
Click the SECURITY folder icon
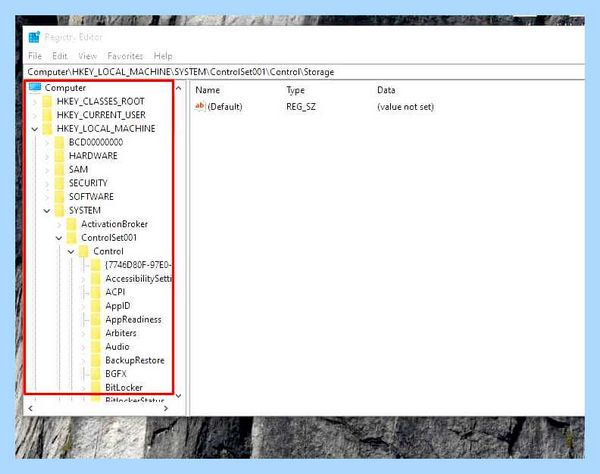(x=59, y=183)
